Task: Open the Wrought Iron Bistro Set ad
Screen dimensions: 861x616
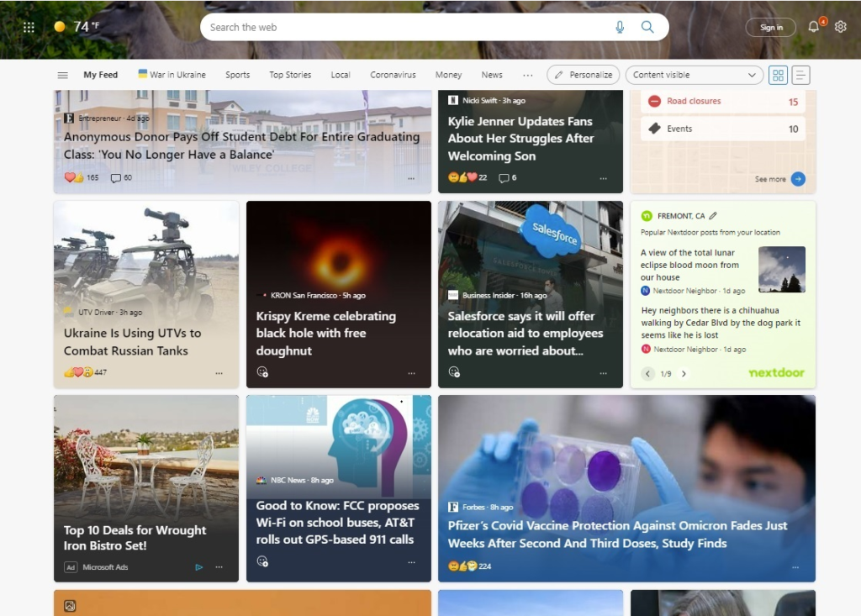Action: tap(135, 538)
